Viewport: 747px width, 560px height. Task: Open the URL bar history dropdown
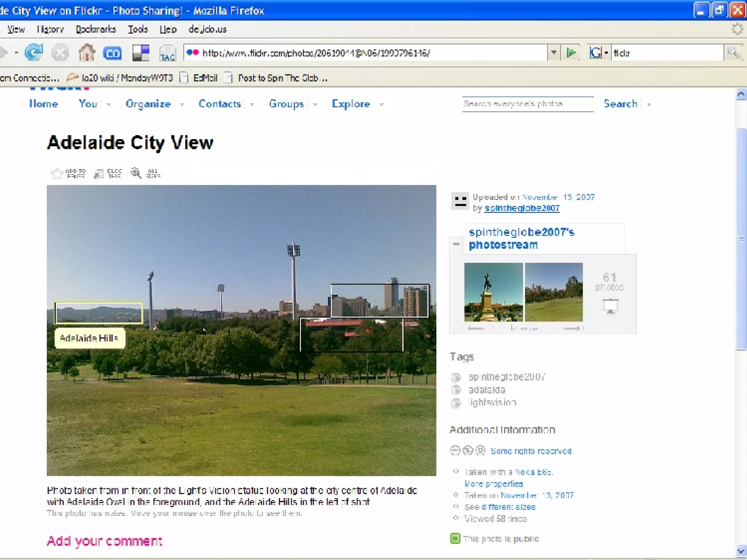[x=554, y=53]
